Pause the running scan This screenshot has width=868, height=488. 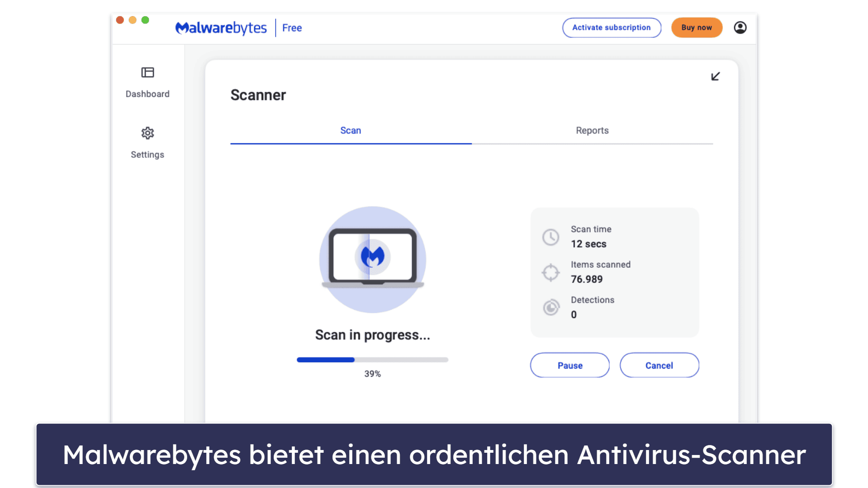pyautogui.click(x=570, y=365)
